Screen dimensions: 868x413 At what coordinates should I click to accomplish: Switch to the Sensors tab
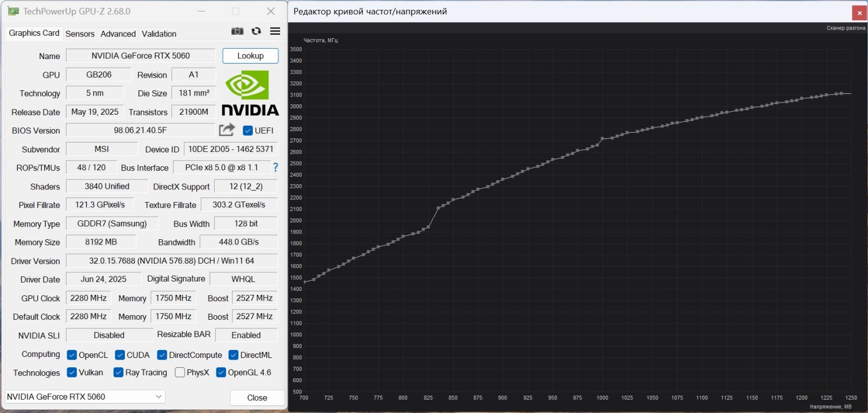click(x=80, y=34)
